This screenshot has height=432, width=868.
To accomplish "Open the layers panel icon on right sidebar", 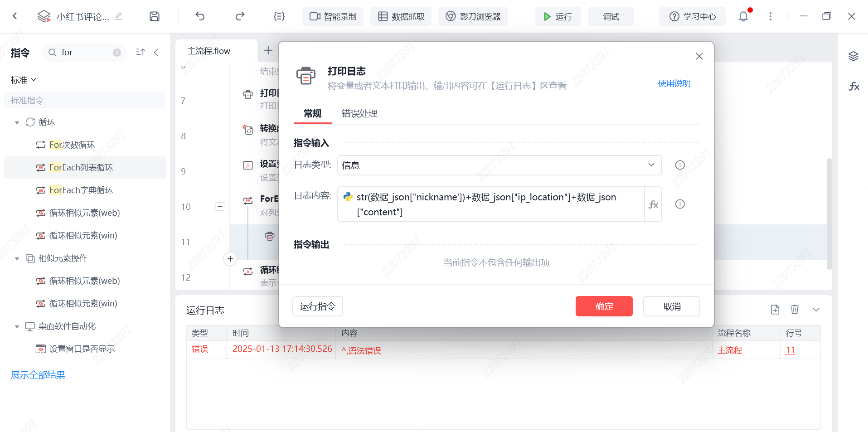I will pos(853,56).
